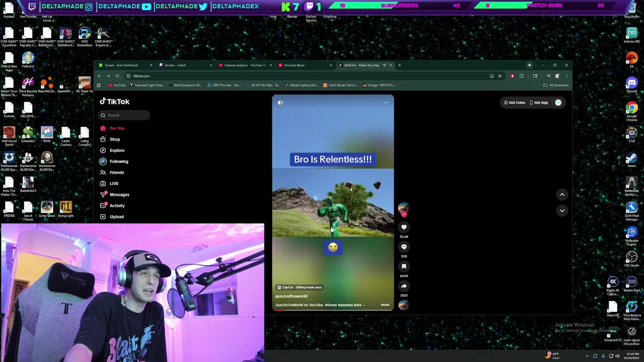
Task: Select Arduino IDE desktop icon
Action: (x=631, y=35)
